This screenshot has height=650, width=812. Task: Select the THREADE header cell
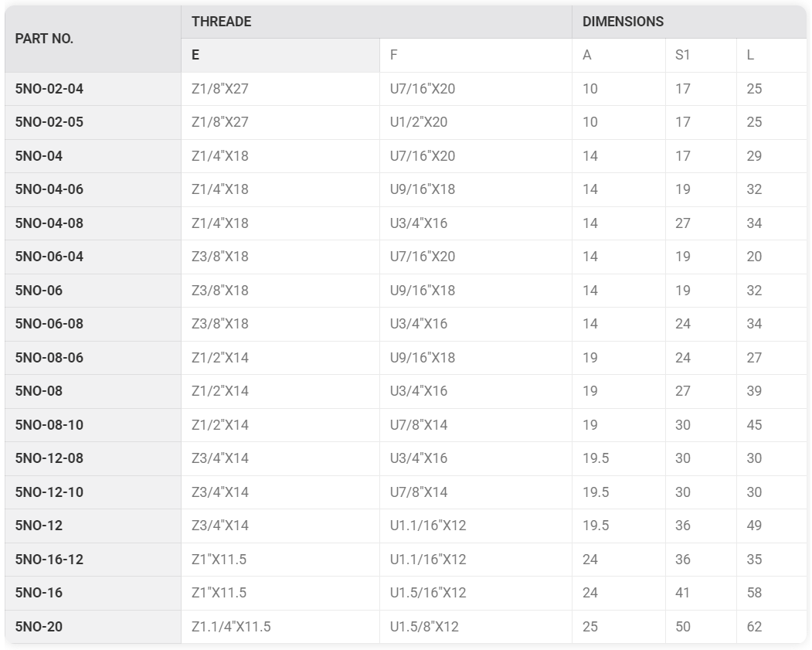[x=376, y=22]
